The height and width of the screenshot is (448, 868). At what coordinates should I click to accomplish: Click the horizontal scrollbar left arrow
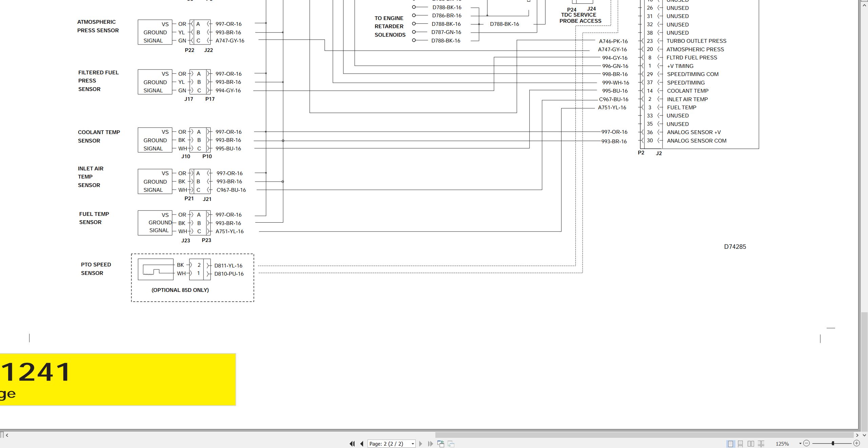pos(7,435)
